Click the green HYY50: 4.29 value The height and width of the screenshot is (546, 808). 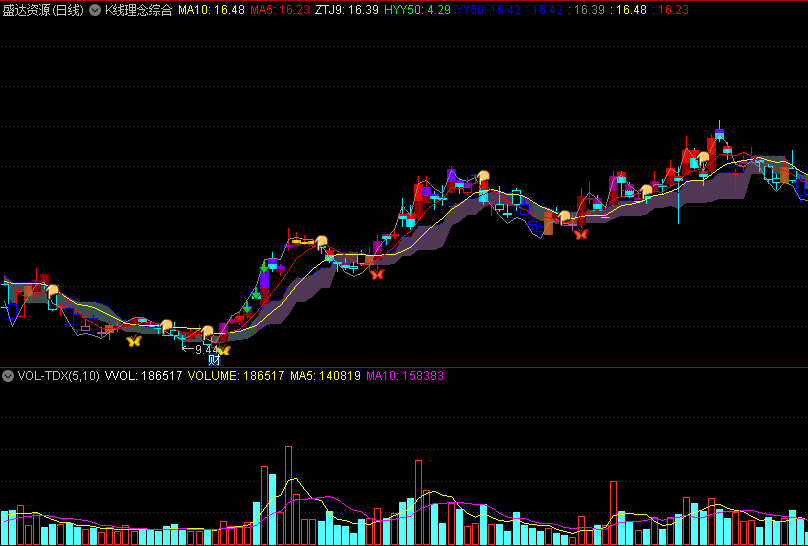click(418, 10)
